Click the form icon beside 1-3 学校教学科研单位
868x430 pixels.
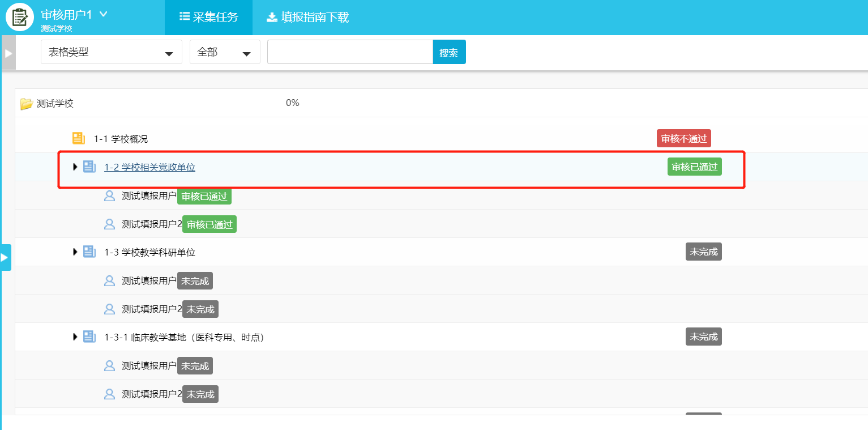coord(89,252)
